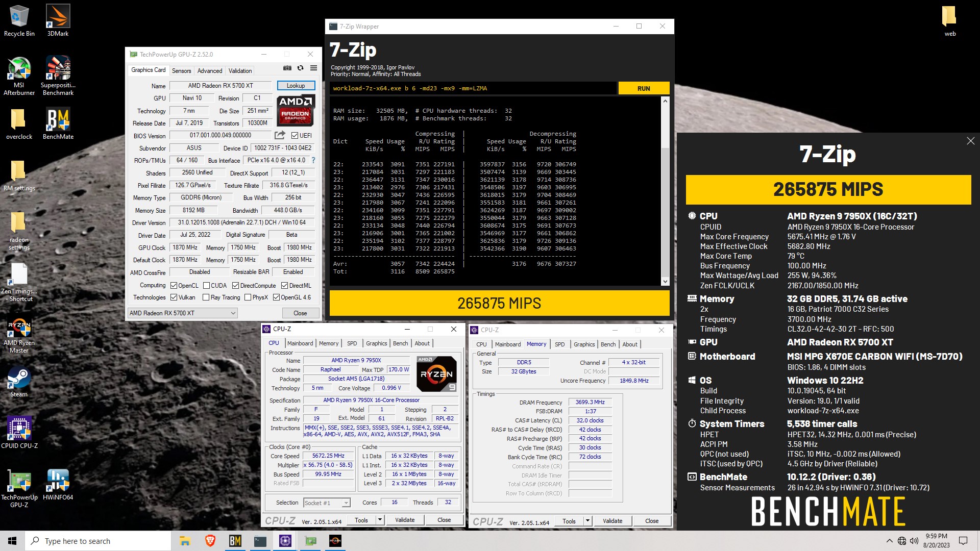Screen dimensions: 980x551
Task: Launch BenchMate desktop shortcut
Action: point(58,124)
